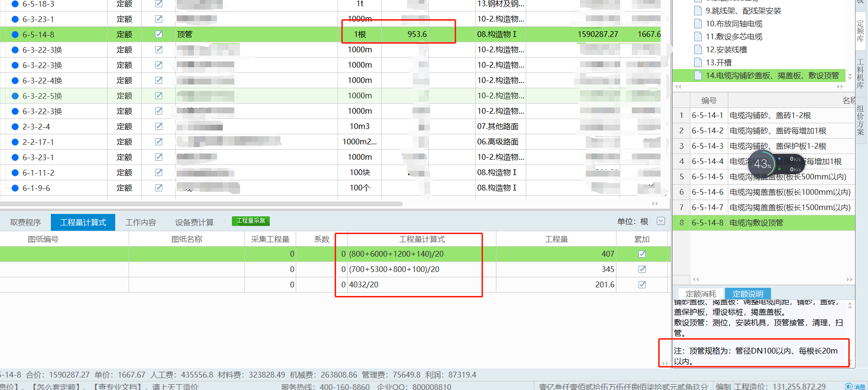Click the document icon beside 11.敷设多芯电缆
This screenshot has height=390, width=868.
pos(698,36)
